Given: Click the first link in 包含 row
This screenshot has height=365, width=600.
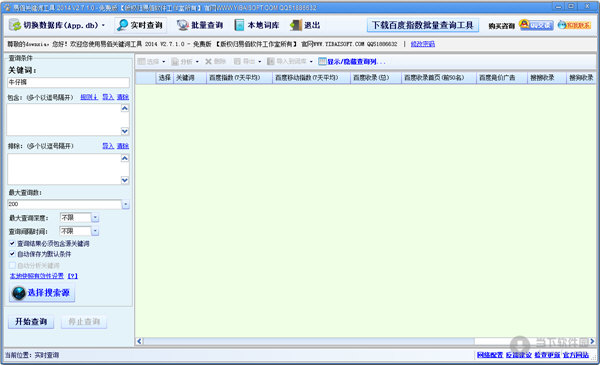Looking at the screenshot, I should point(89,97).
